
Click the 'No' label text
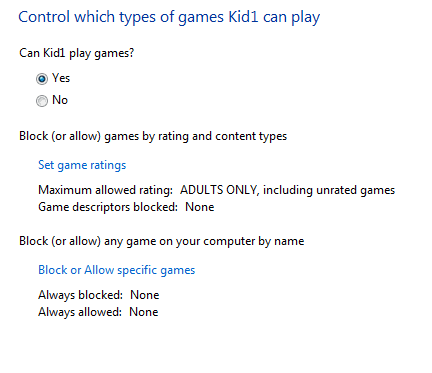click(x=60, y=100)
